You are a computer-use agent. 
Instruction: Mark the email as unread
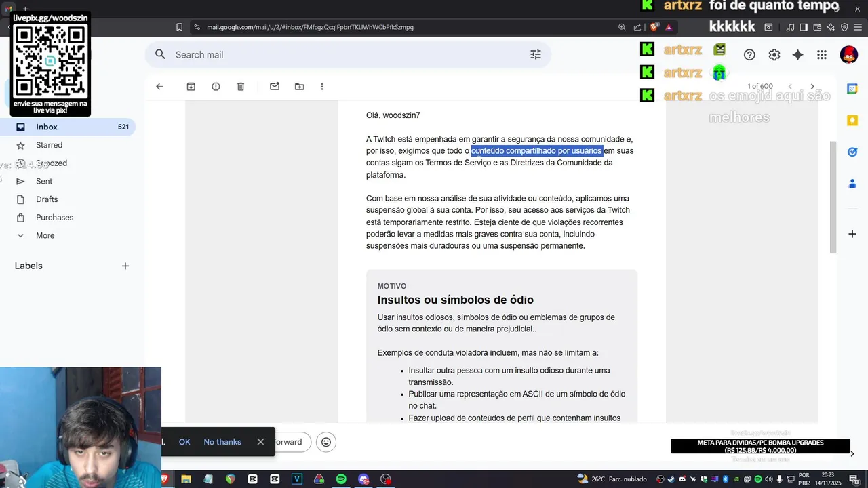[x=275, y=87]
